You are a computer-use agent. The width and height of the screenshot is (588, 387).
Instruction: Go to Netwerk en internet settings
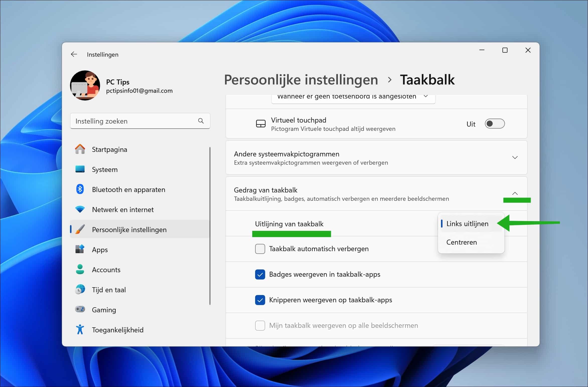(123, 210)
